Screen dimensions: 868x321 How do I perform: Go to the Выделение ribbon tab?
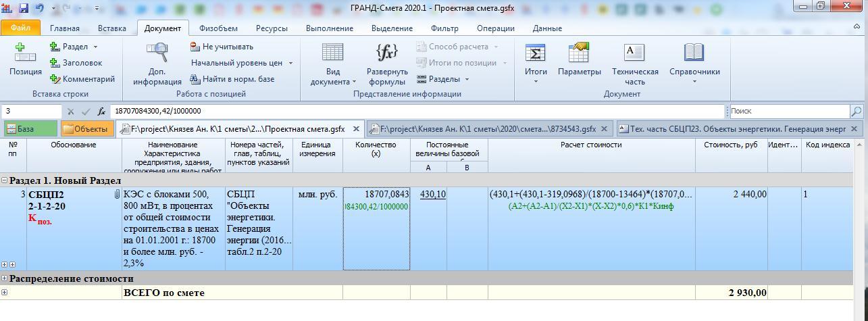tap(392, 28)
